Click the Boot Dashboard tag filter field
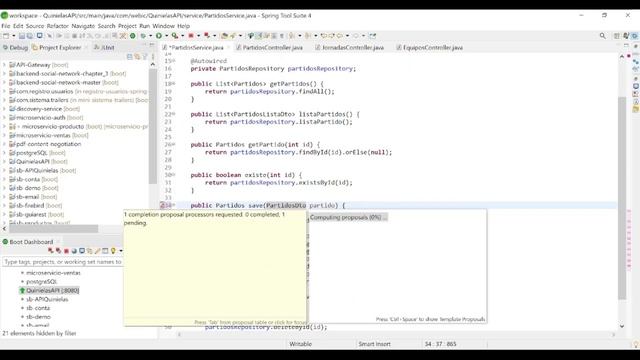The image size is (640, 360). pyautogui.click(x=62, y=262)
